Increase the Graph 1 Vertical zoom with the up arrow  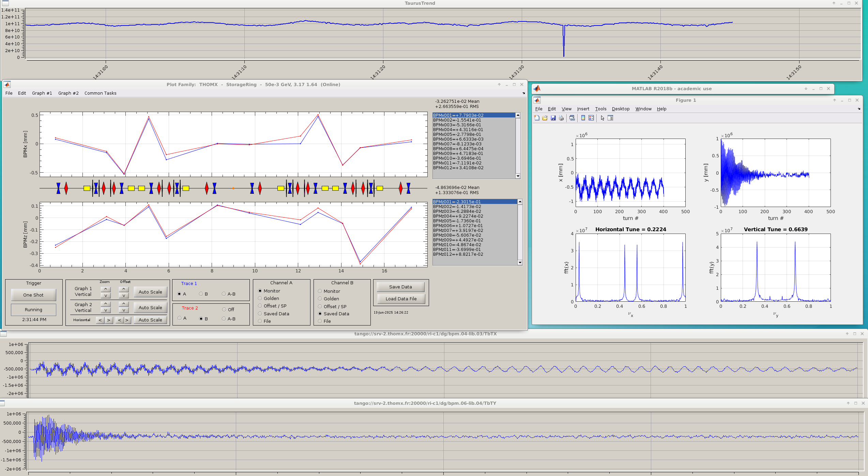pyautogui.click(x=106, y=289)
